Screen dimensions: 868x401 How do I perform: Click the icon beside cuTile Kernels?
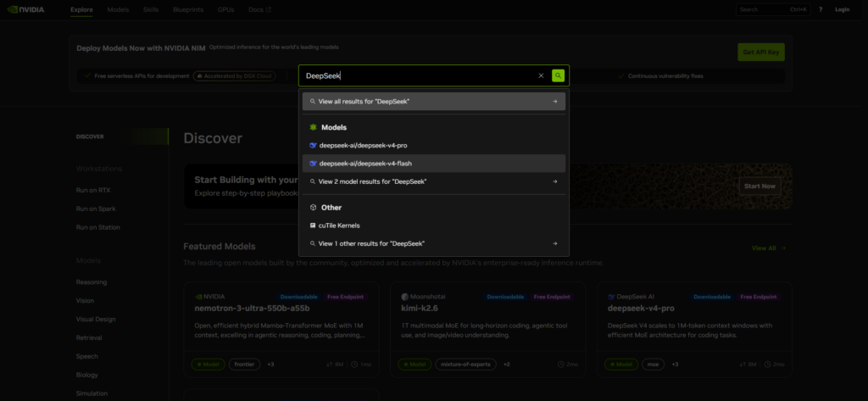[313, 226]
